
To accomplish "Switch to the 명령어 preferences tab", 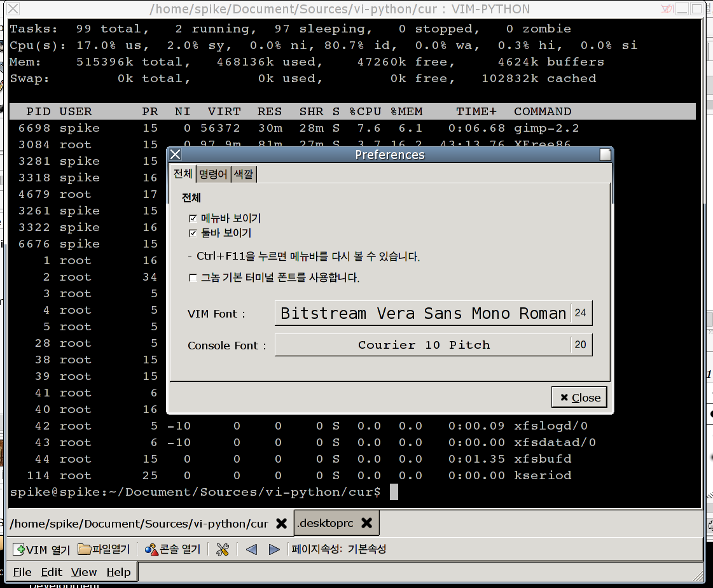I will point(212,174).
